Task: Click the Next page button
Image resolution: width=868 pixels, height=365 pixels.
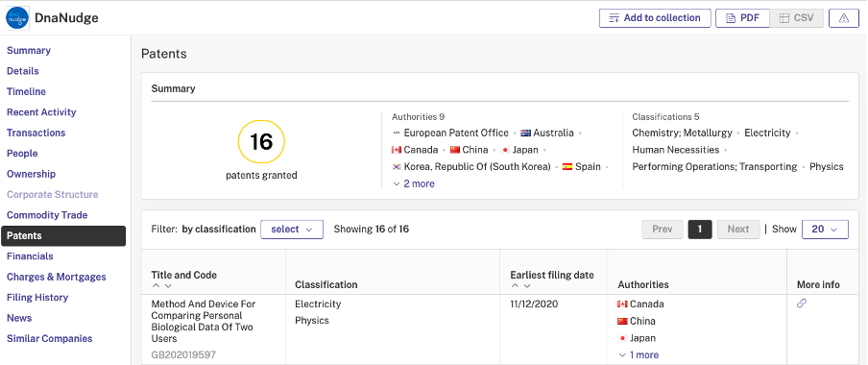Action: click(x=738, y=230)
